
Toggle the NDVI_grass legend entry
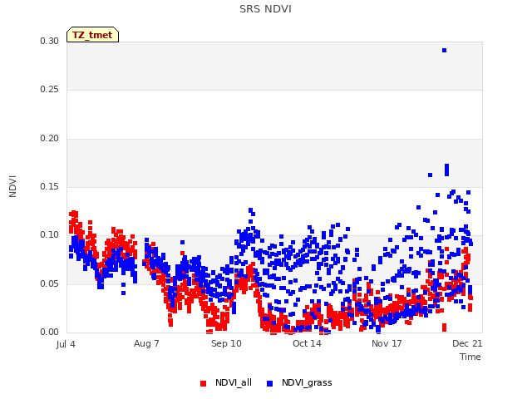click(x=299, y=382)
